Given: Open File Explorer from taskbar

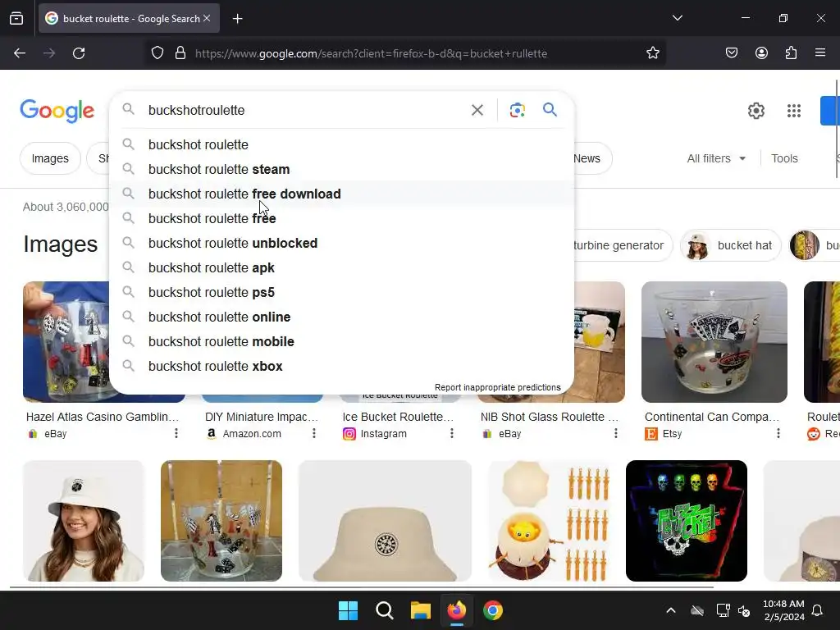Looking at the screenshot, I should pyautogui.click(x=421, y=610).
